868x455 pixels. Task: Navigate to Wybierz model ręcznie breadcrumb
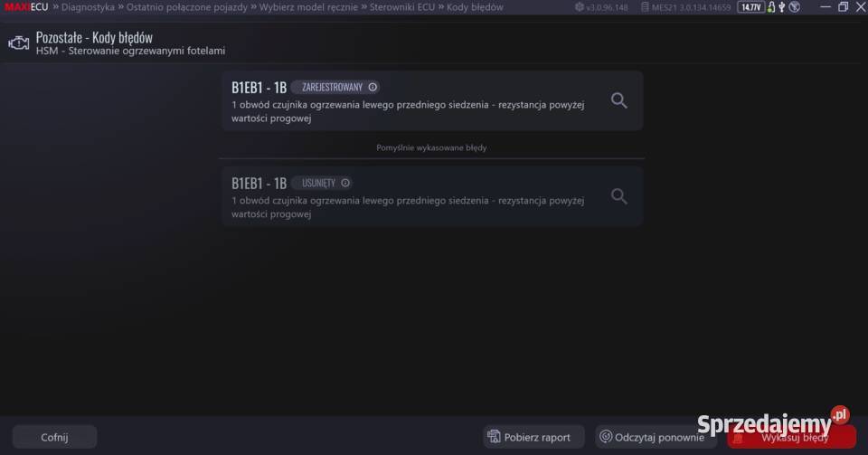[x=309, y=7]
